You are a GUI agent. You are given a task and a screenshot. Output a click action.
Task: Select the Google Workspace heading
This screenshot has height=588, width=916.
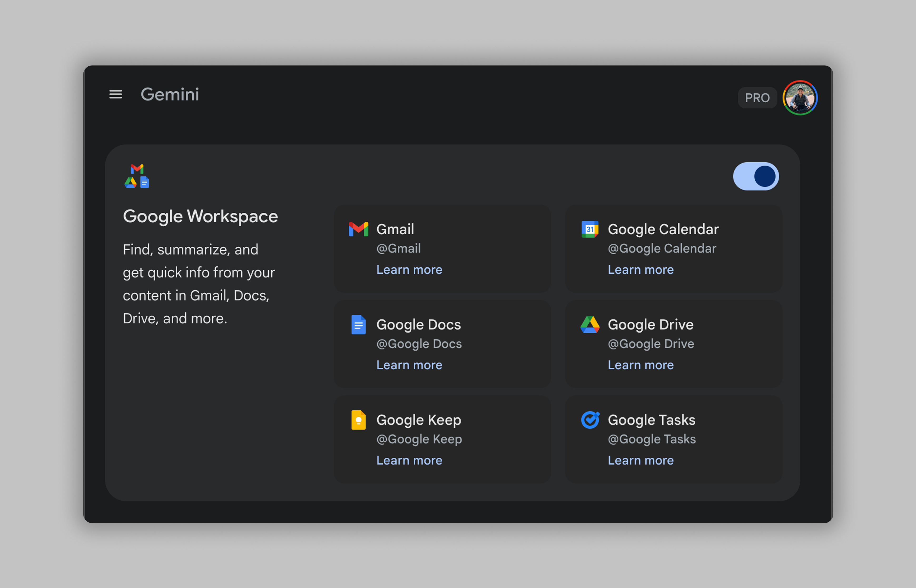[x=200, y=217]
